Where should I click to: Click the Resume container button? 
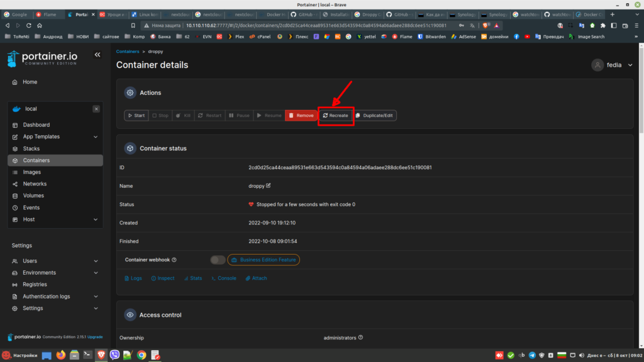point(269,116)
